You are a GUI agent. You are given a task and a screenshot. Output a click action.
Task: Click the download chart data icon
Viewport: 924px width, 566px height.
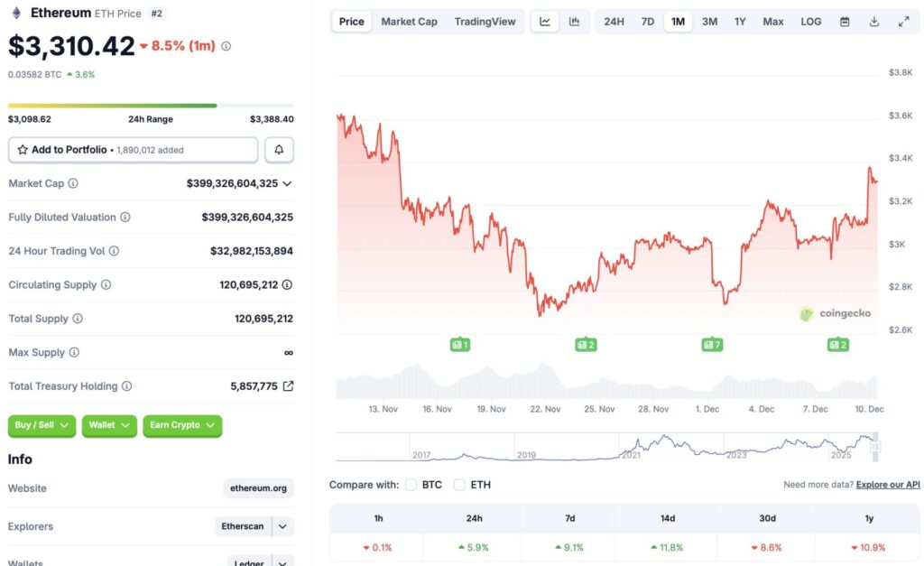(x=873, y=21)
